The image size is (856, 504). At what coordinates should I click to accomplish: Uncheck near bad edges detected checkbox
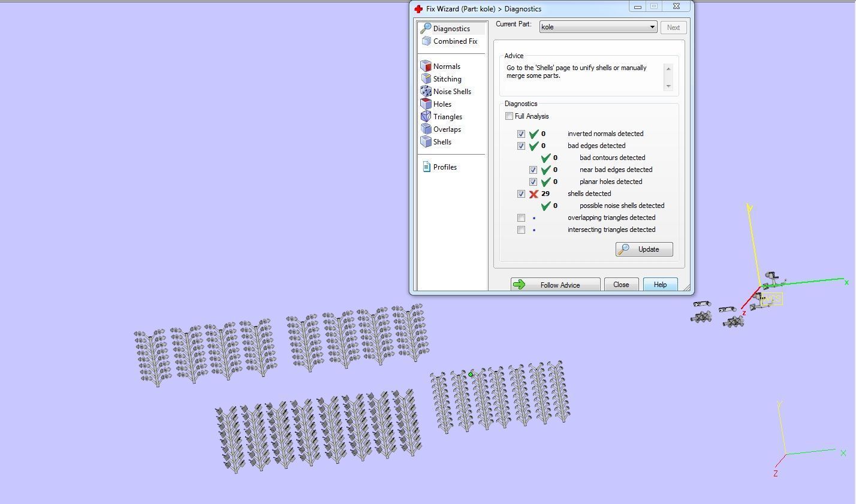click(533, 170)
